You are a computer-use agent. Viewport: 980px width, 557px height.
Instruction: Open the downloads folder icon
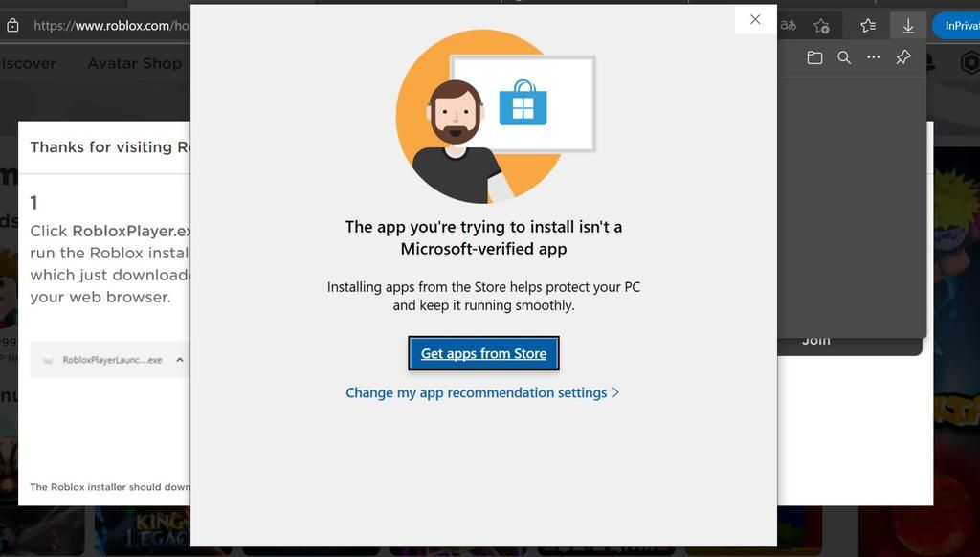pyautogui.click(x=814, y=57)
